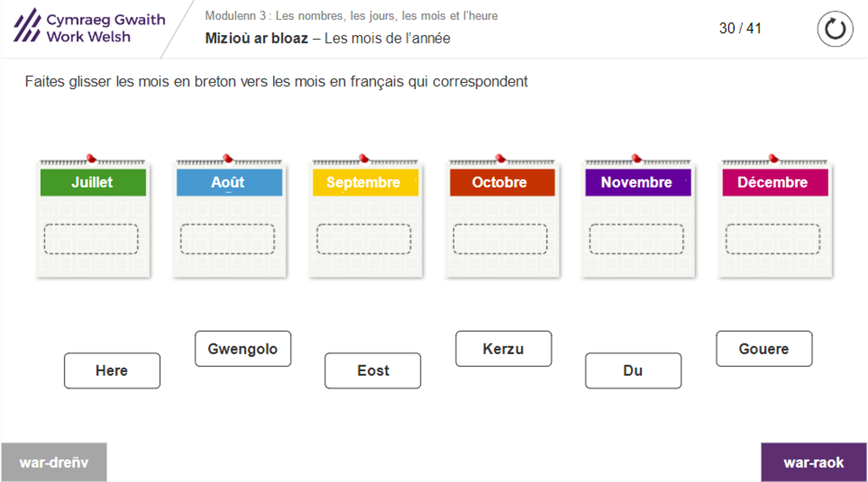Click the purple Novembre calendar header
The width and height of the screenshot is (868, 482).
pyautogui.click(x=638, y=183)
